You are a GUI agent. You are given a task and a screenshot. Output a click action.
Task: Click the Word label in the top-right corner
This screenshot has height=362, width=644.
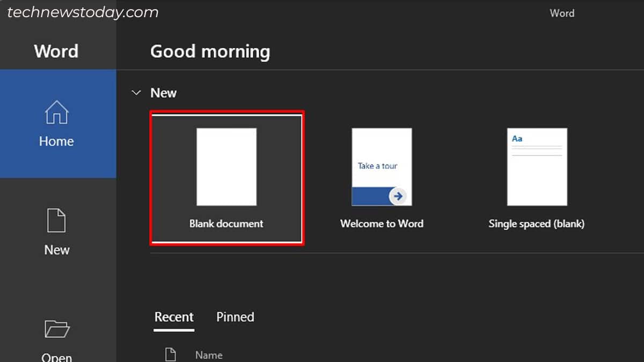(x=562, y=13)
